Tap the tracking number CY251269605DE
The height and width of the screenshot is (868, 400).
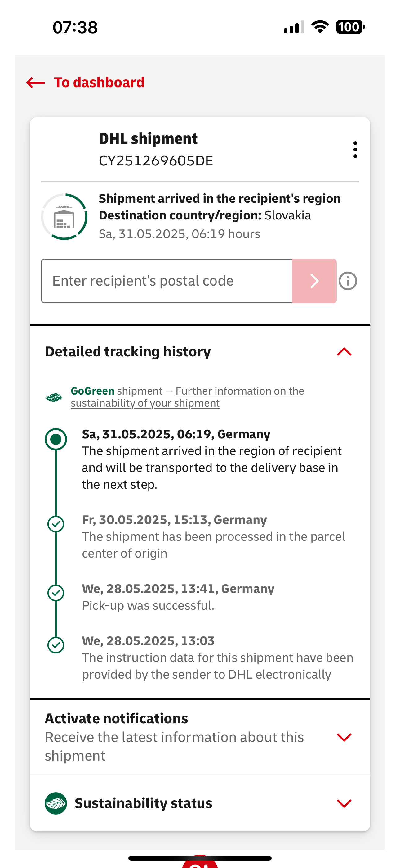coord(156,161)
